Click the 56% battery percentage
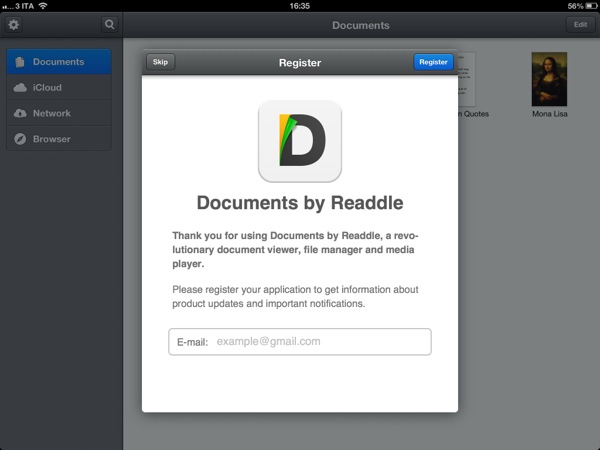 [x=575, y=6]
